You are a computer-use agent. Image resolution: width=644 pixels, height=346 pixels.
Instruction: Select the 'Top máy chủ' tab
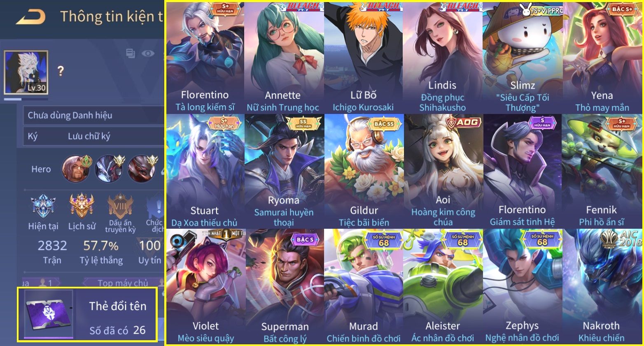123,283
